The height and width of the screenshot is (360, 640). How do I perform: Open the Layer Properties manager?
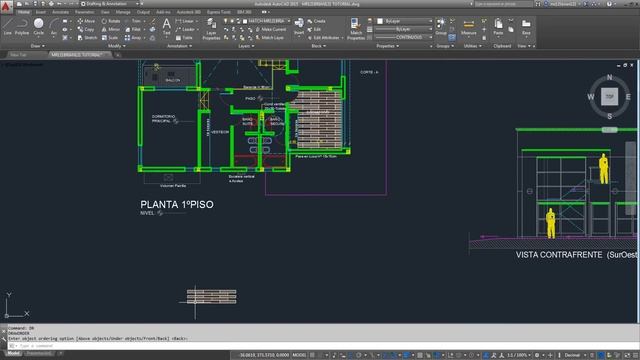[211, 29]
